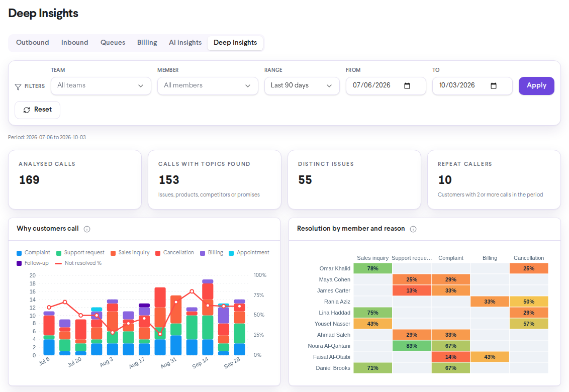Click the Cancellation column header in heatmap
The height and width of the screenshot is (392, 569).
(x=529, y=258)
